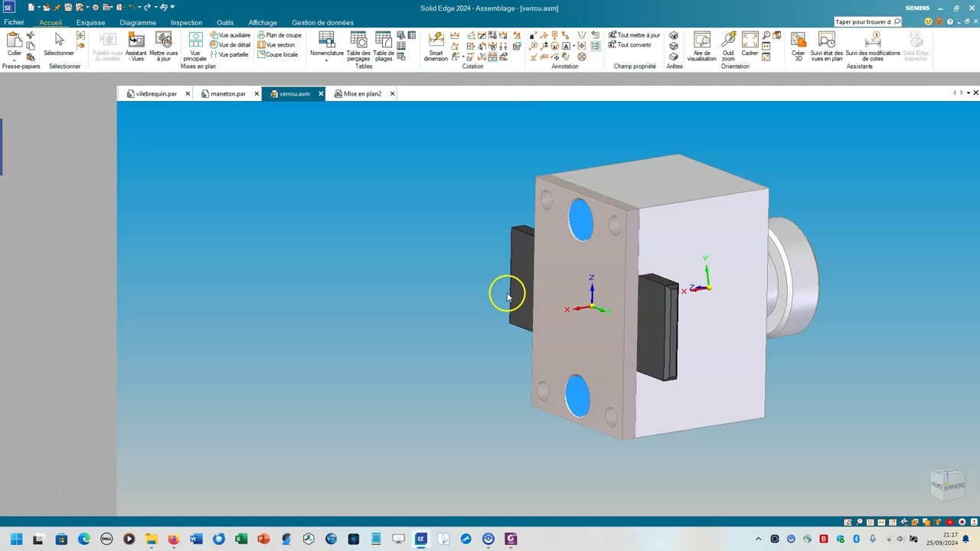Switch to the Esquisse ribbon tab
The width and height of the screenshot is (980, 551).
pos(90,22)
